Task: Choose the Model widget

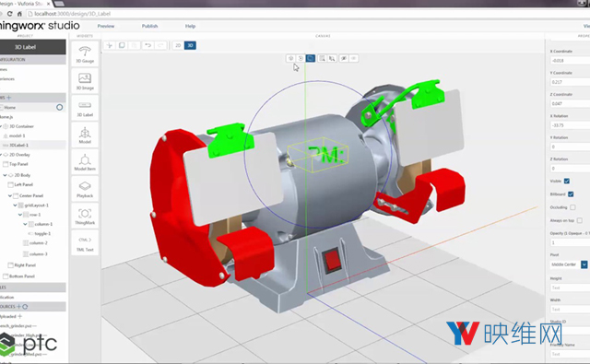Action: point(85,135)
